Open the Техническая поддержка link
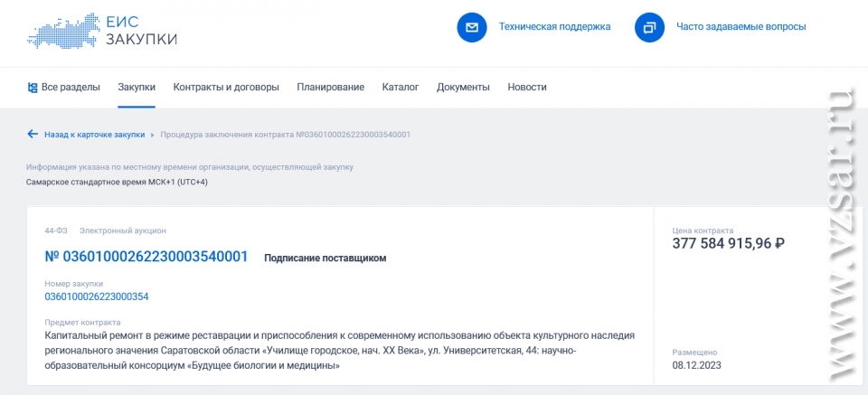868x395 pixels. click(x=554, y=27)
